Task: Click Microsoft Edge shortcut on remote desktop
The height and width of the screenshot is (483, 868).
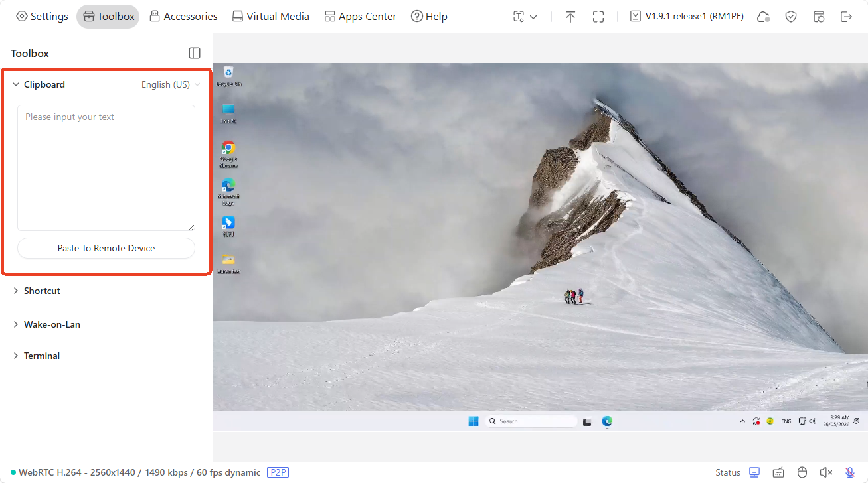Action: (x=228, y=192)
